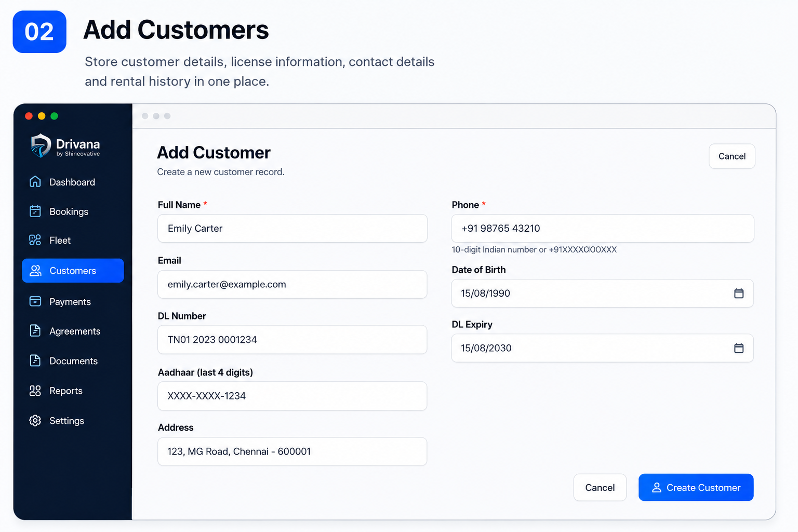Click the 'DL Expiry' label
The height and width of the screenshot is (532, 798).
pos(472,324)
